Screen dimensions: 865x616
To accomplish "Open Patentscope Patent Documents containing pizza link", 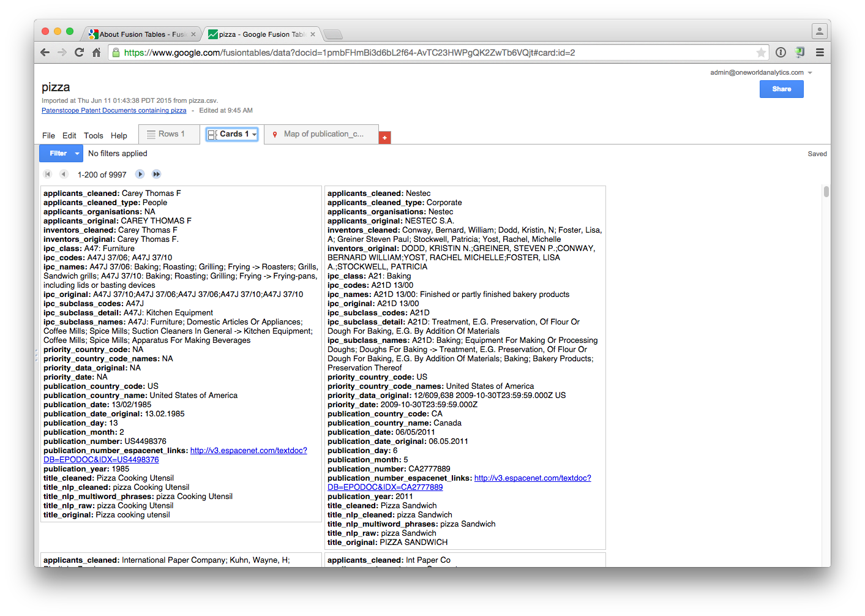I will (x=114, y=111).
